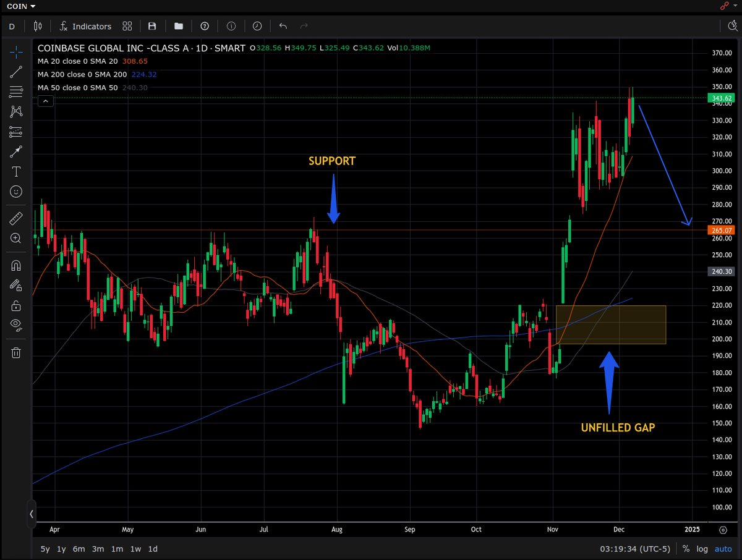Open the load chart folder icon
Image resolution: width=742 pixels, height=560 pixels.
[x=179, y=26]
